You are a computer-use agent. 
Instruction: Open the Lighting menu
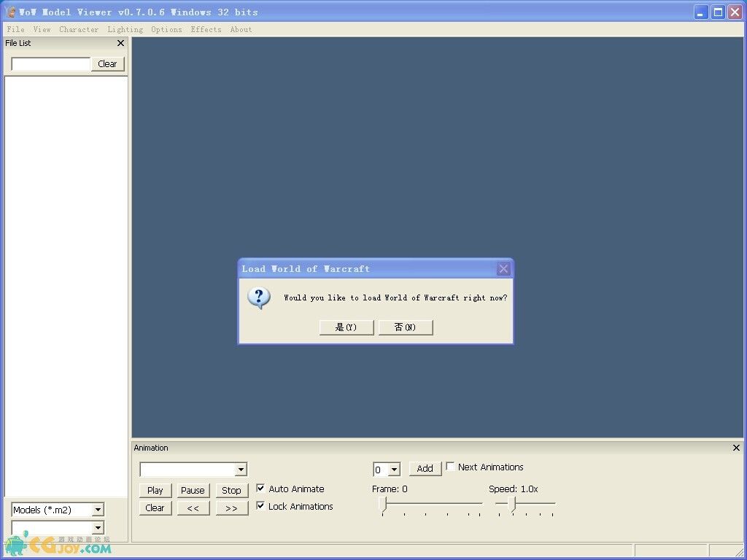(125, 29)
